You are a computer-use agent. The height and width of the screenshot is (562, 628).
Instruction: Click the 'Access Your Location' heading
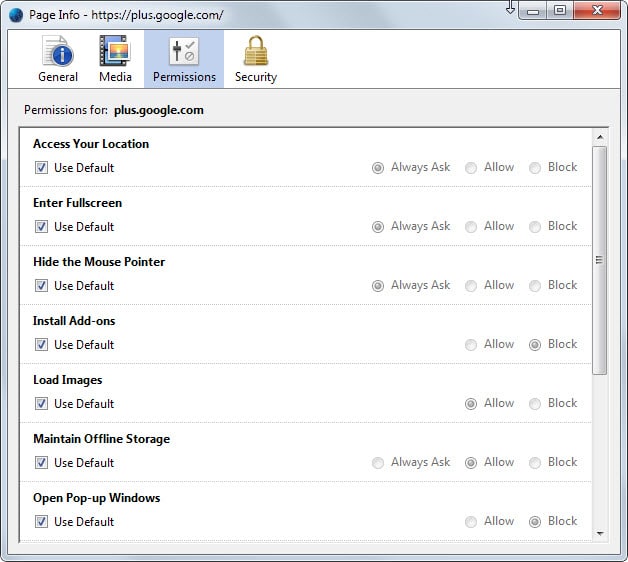91,144
